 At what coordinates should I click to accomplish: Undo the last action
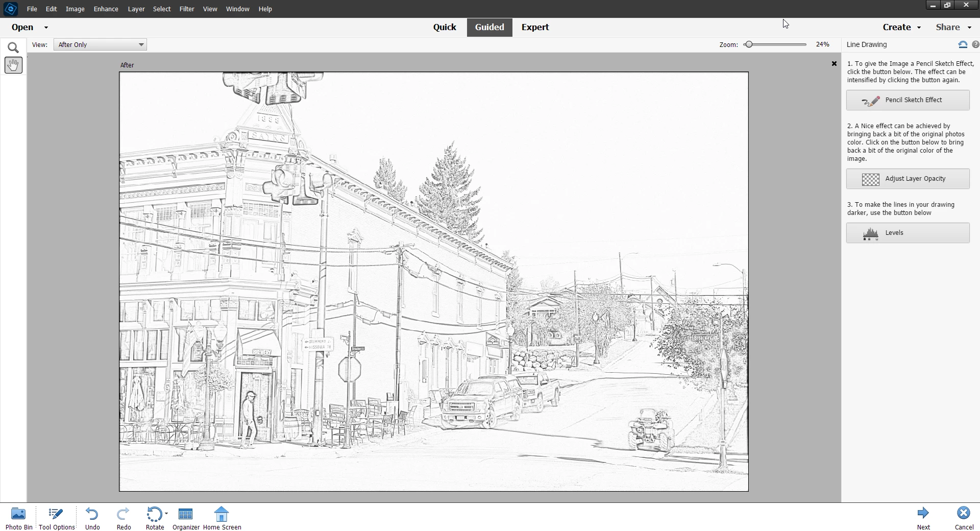pos(92,518)
